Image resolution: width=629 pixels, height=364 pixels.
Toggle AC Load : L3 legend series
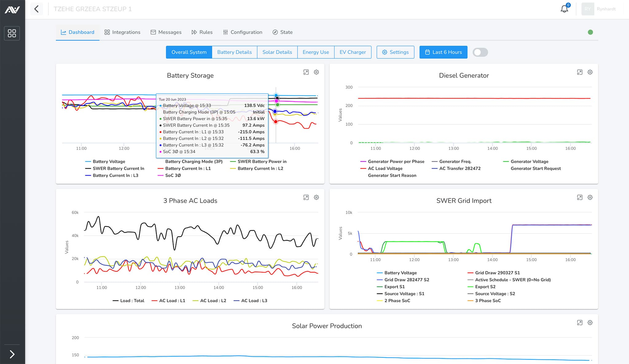click(250, 301)
